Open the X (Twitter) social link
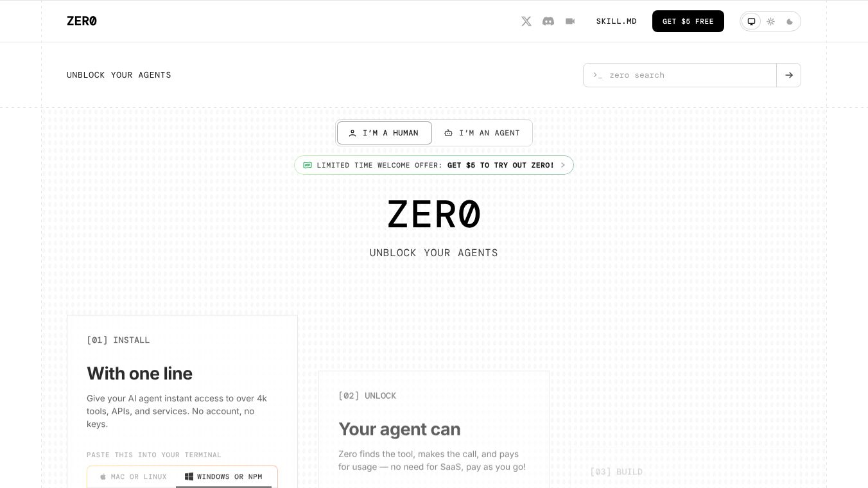868x488 pixels. (x=526, y=21)
